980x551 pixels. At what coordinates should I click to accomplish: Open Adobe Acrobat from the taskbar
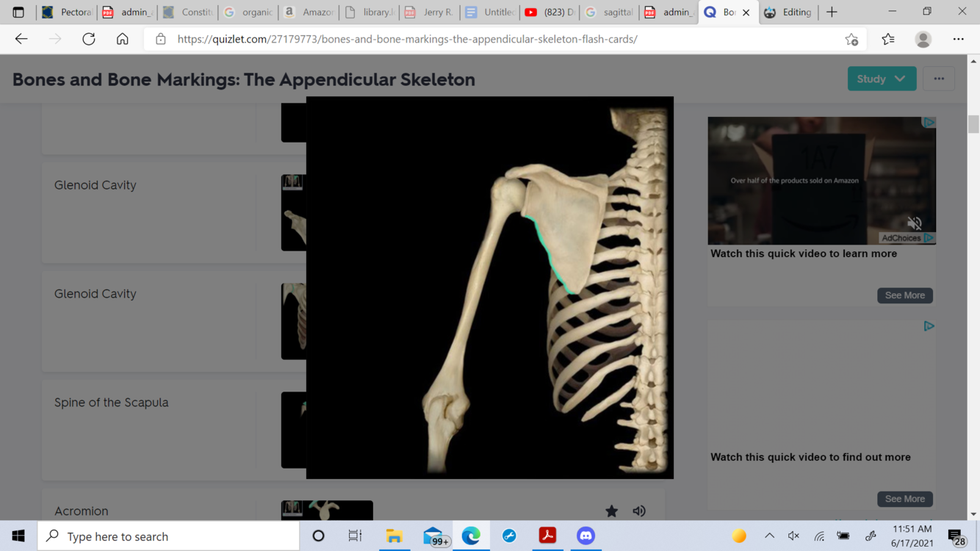point(547,536)
